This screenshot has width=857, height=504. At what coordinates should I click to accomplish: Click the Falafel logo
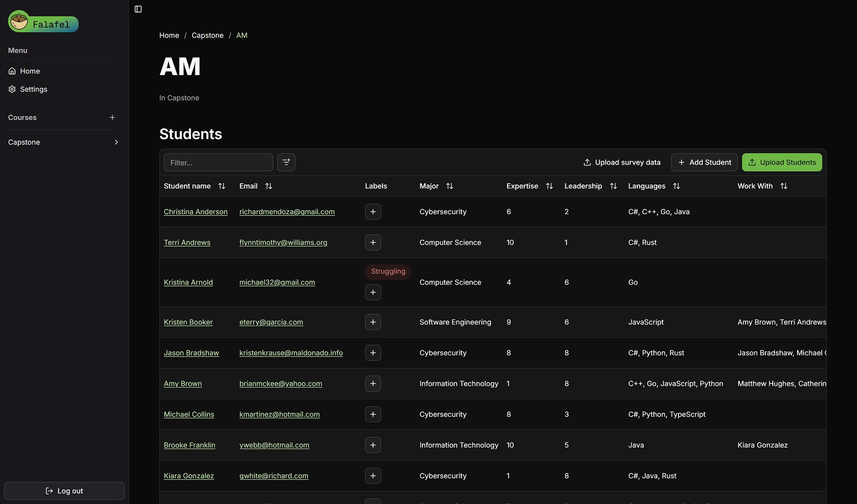click(x=43, y=22)
